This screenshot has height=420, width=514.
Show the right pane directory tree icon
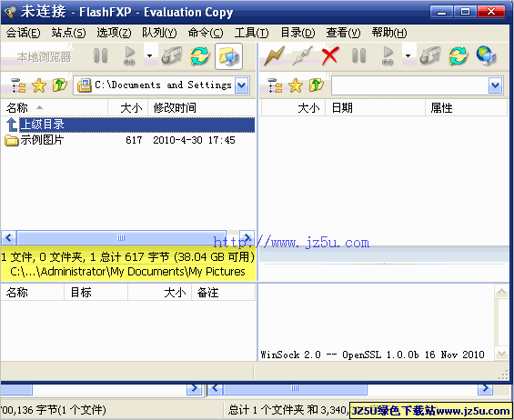(275, 85)
